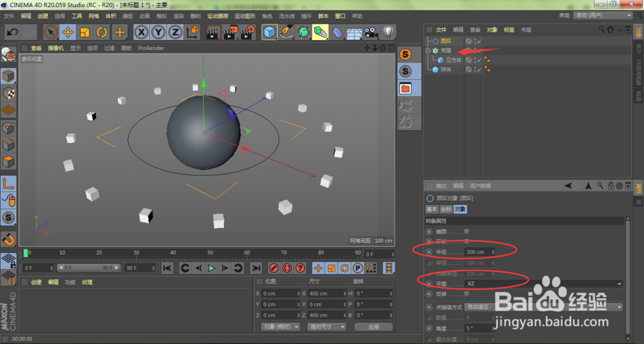Select Points mode in left palette

click(x=8, y=128)
